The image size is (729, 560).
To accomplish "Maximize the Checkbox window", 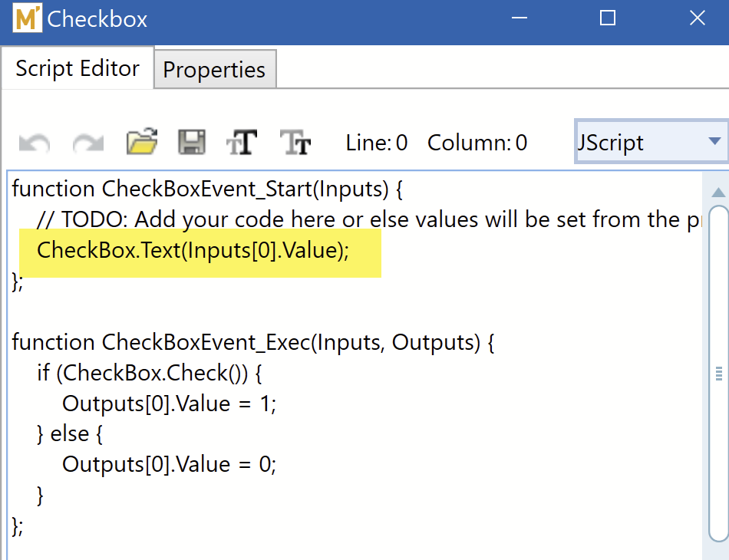I will 608,18.
